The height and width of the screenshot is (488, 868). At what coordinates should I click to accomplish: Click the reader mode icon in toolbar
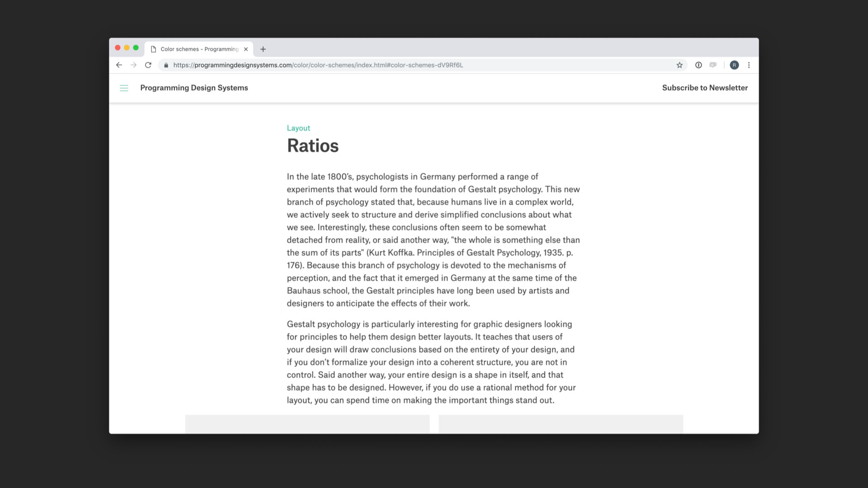coord(713,65)
